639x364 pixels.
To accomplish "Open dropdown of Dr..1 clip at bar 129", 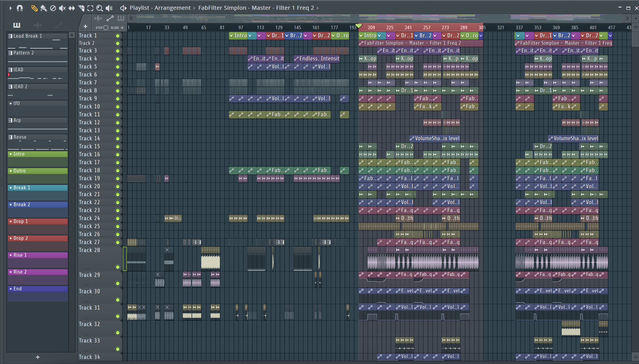I will click(268, 36).
